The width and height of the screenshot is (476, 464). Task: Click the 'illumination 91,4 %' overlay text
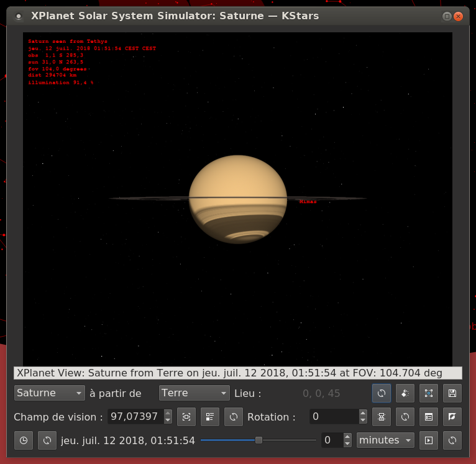pos(61,82)
